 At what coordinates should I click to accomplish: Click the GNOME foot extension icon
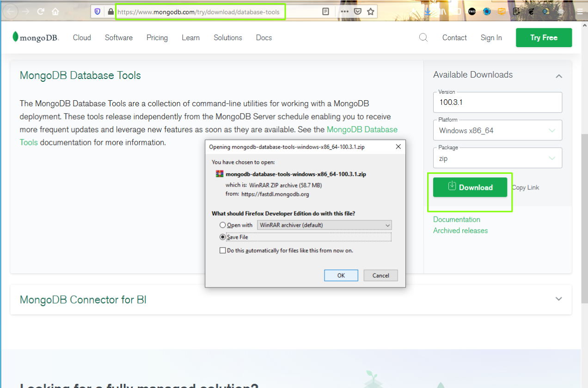pyautogui.click(x=531, y=12)
